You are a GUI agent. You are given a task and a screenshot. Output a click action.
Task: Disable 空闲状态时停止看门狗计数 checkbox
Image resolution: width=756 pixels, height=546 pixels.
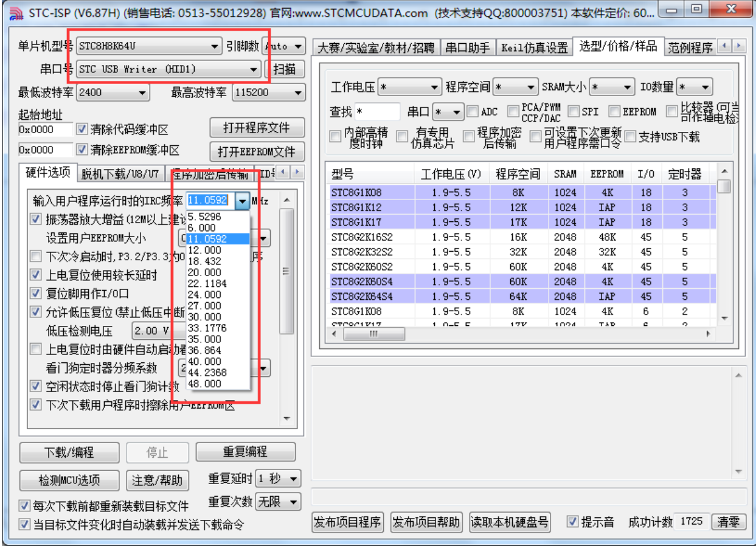coord(36,386)
